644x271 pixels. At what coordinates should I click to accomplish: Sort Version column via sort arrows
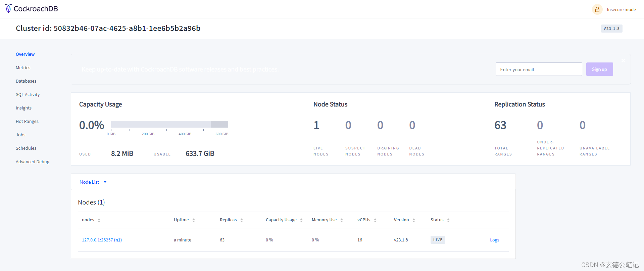point(414,220)
